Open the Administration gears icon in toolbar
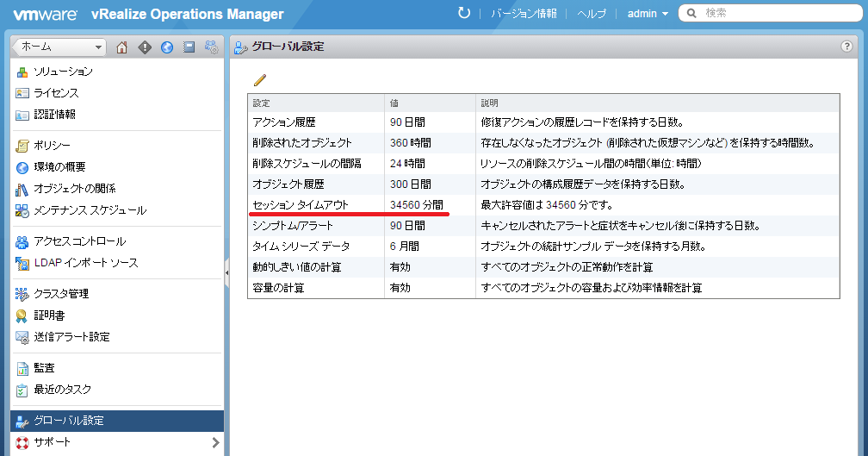The image size is (868, 456). pos(212,47)
